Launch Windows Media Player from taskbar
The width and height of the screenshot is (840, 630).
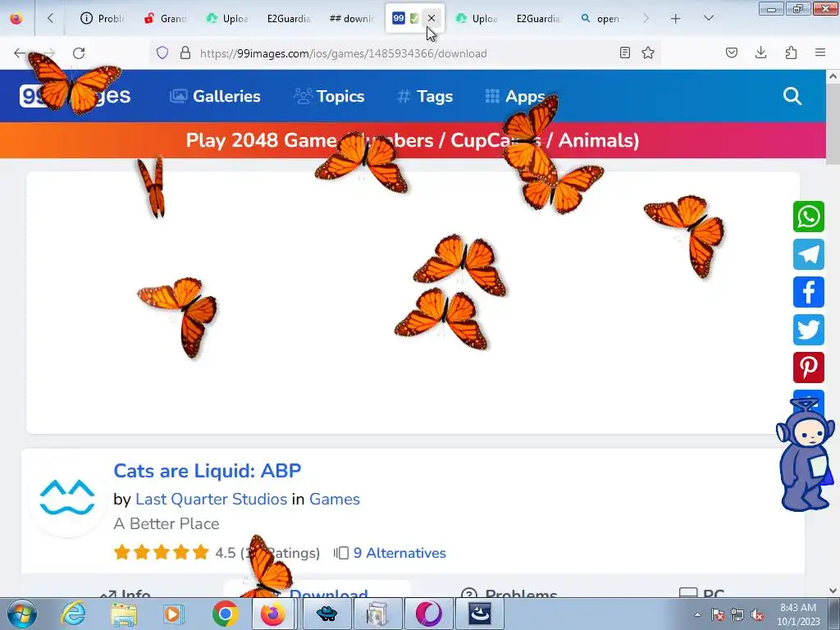174,614
